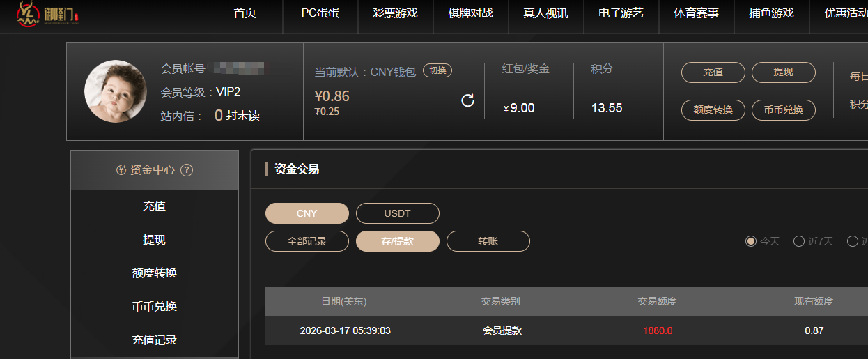Select the 近7天 radio button
This screenshot has width=868, height=359.
pyautogui.click(x=799, y=241)
